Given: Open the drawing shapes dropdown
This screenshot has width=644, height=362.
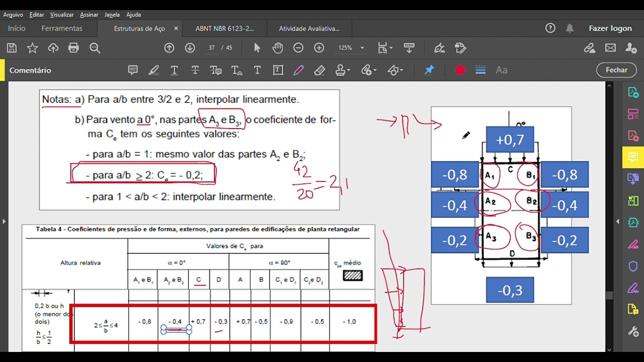Looking at the screenshot, I should point(395,70).
